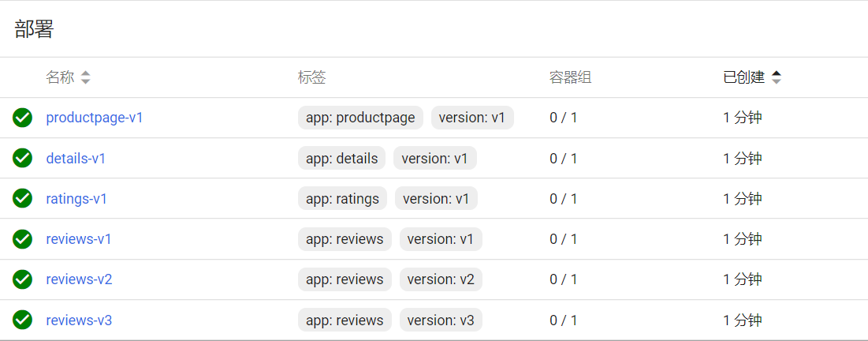
Task: Sort by 已创建 column arrow icon
Action: [777, 77]
